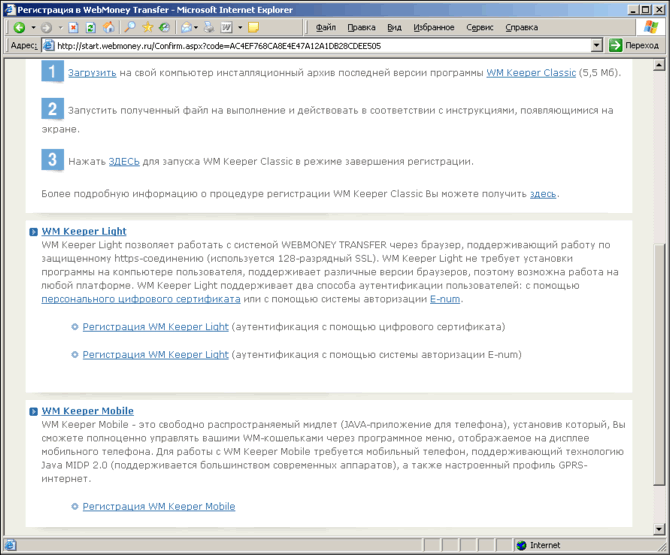Go to the Home page icon
The height and width of the screenshot is (555, 670).
point(109,27)
